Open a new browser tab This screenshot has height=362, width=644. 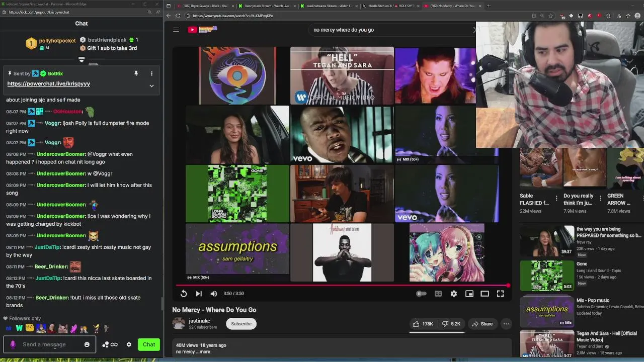tap(489, 6)
